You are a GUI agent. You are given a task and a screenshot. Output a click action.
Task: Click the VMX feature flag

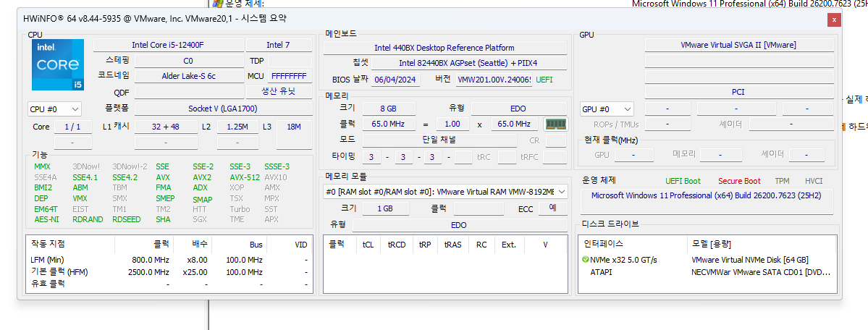[x=80, y=198]
